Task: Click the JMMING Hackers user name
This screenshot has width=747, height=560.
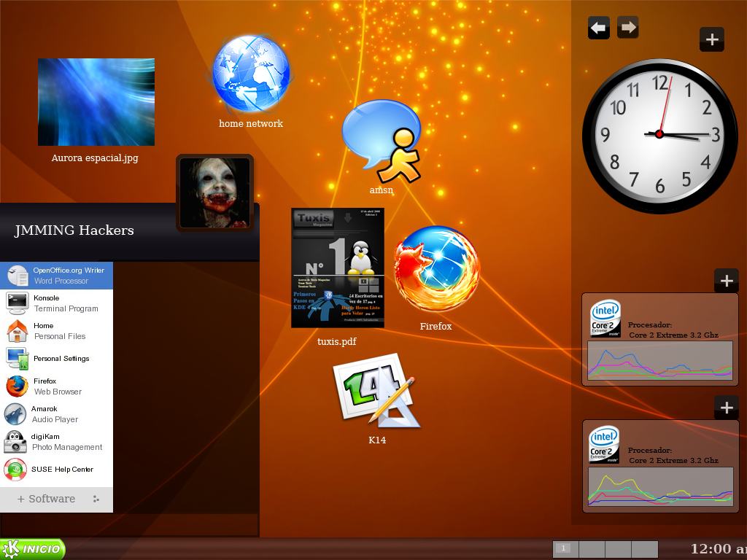Action: (74, 230)
